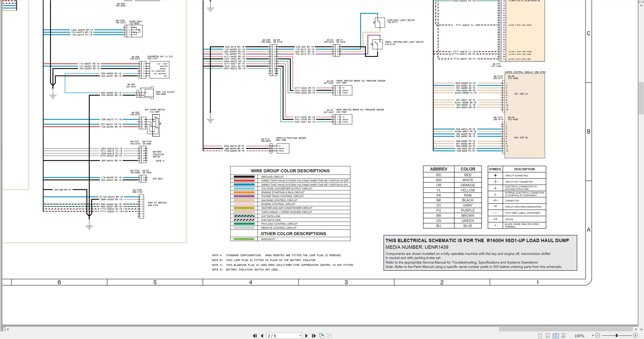Click the 'HIGHWAYS' legend entry
The height and width of the screenshot is (339, 644).
(x=268, y=239)
